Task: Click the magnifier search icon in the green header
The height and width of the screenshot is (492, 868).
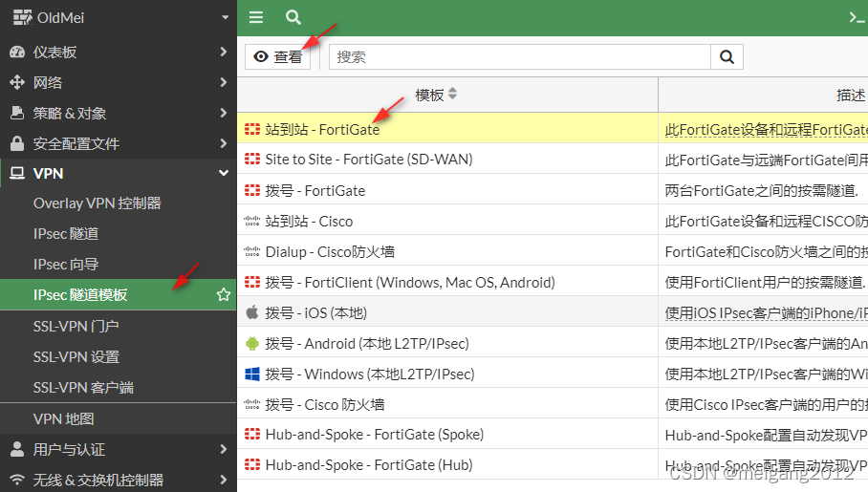Action: click(x=293, y=18)
